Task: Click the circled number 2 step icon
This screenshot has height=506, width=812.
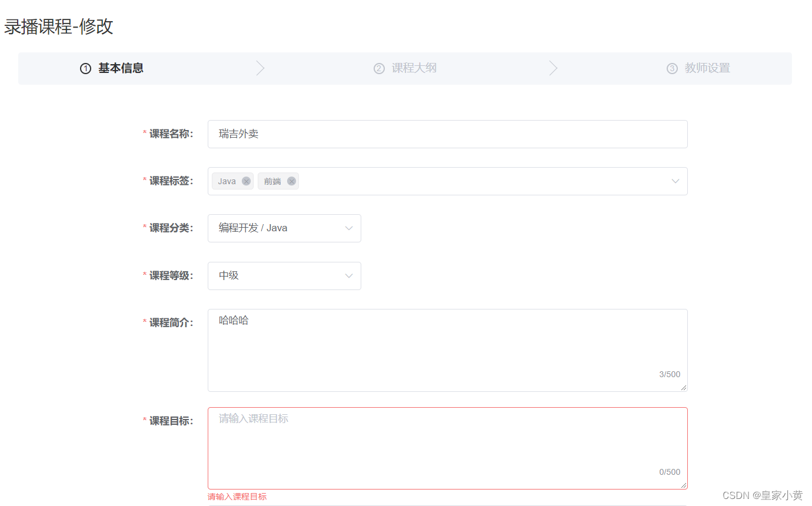Action: [379, 69]
